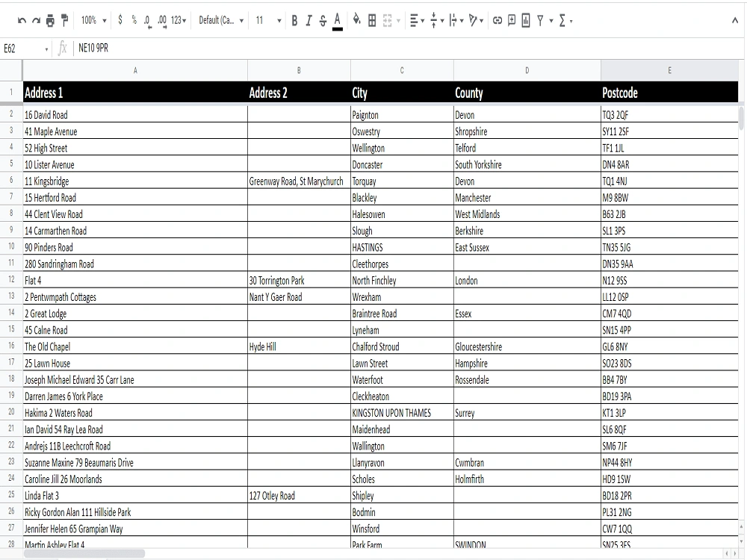747x560 pixels.
Task: Open the text rotation dropdown
Action: point(476,20)
